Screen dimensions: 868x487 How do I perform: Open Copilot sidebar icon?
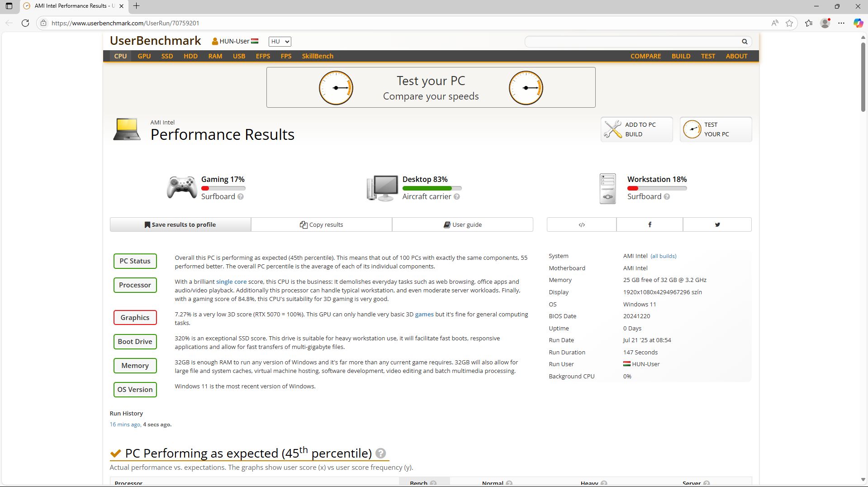tap(858, 23)
